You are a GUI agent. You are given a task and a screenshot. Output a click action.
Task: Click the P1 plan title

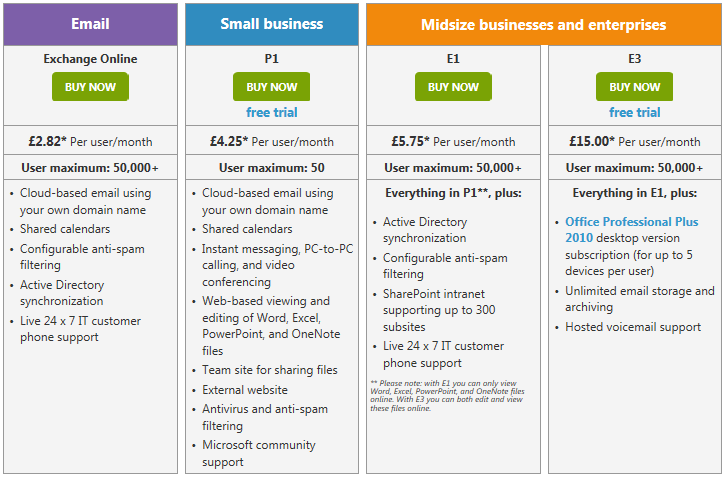[x=271, y=59]
